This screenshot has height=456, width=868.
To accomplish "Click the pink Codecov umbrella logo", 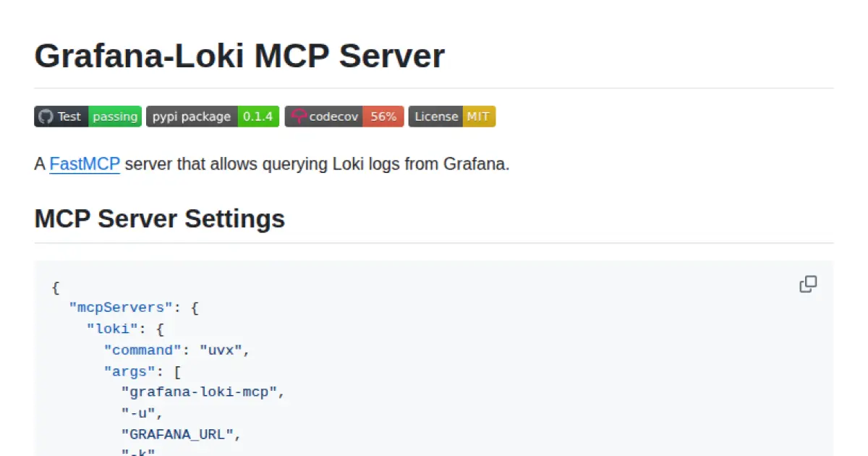I will pos(299,116).
